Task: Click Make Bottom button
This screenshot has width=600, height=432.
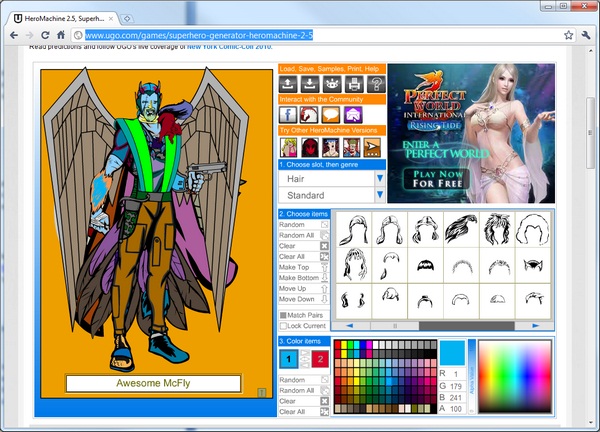Action: (x=304, y=278)
